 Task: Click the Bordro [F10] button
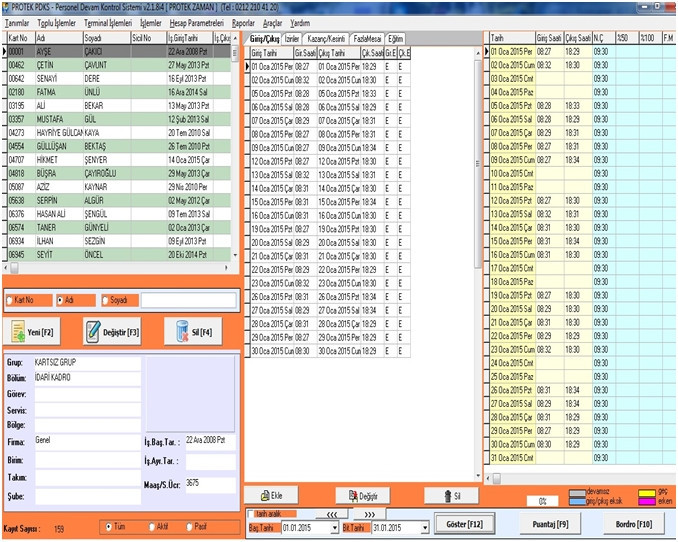tap(633, 523)
